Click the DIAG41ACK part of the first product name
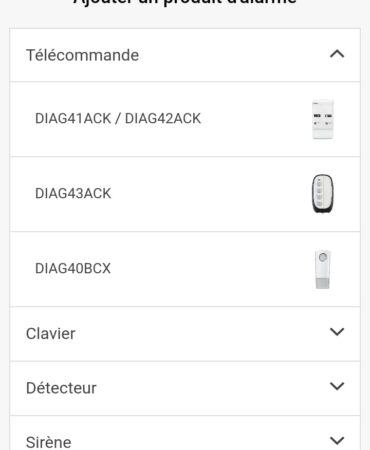Screen dimensions: 370x450 (73, 119)
